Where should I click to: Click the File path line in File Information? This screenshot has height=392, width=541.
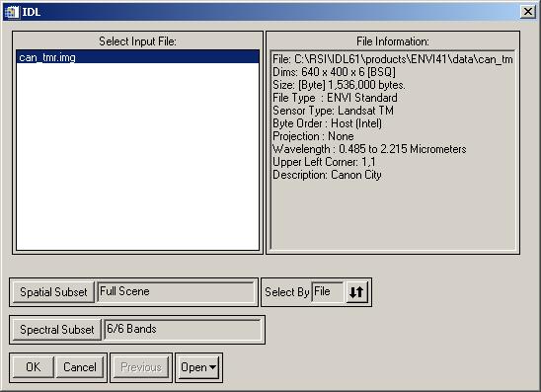point(393,59)
